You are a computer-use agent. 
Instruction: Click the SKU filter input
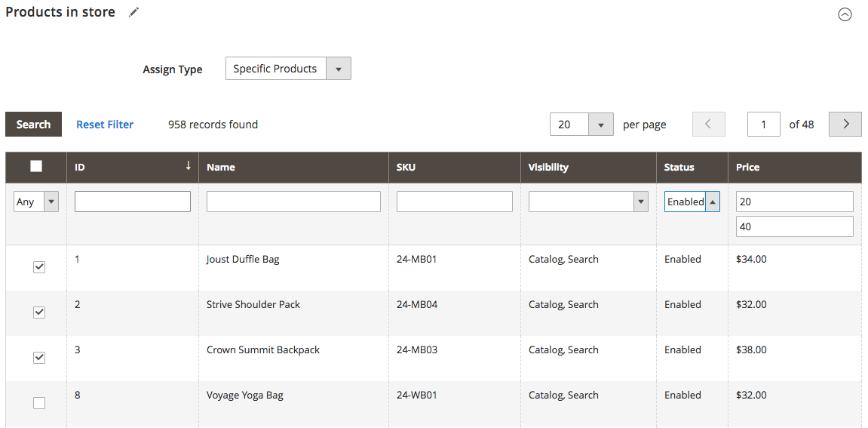pyautogui.click(x=455, y=202)
